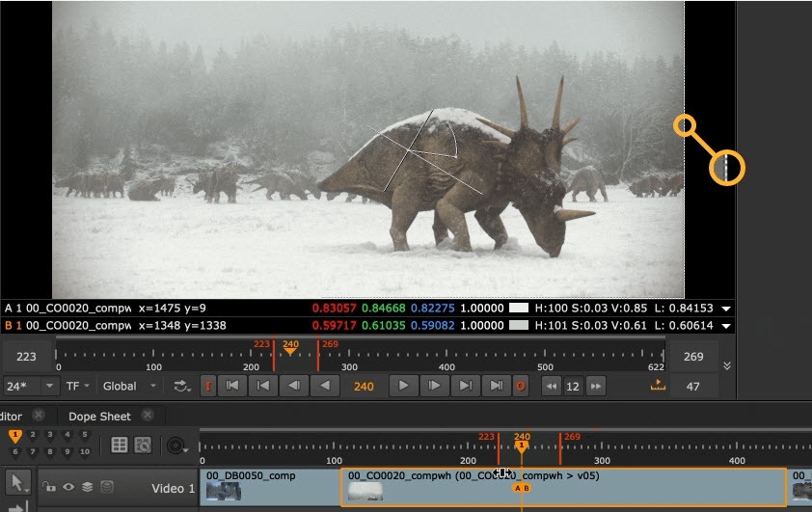Open the B input info line dropdown arrow

point(726,326)
